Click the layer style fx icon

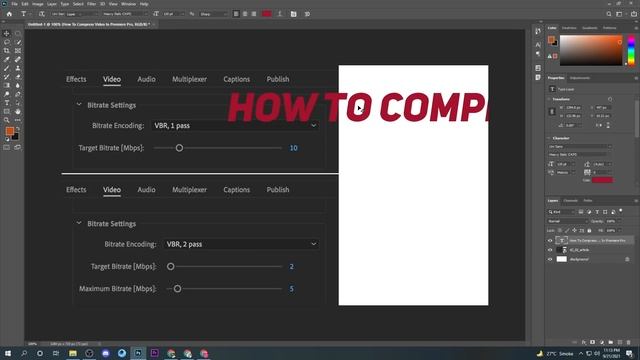(x=584, y=342)
